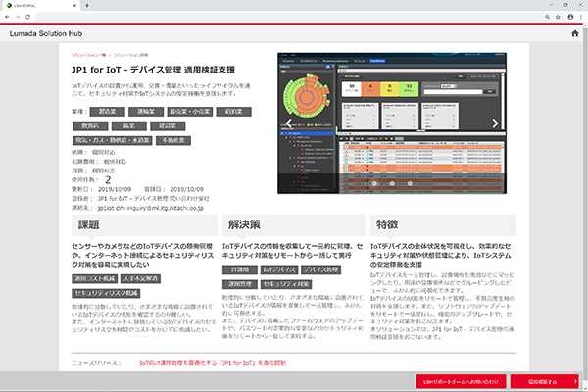Select the third carousel indicator dot
Image resolution: width=588 pixels, height=392 pixels.
410,183
